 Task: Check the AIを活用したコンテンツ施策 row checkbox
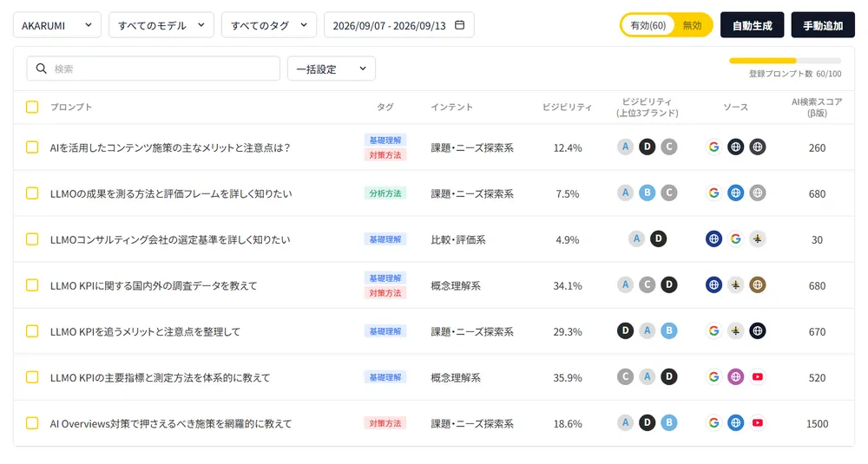point(32,147)
